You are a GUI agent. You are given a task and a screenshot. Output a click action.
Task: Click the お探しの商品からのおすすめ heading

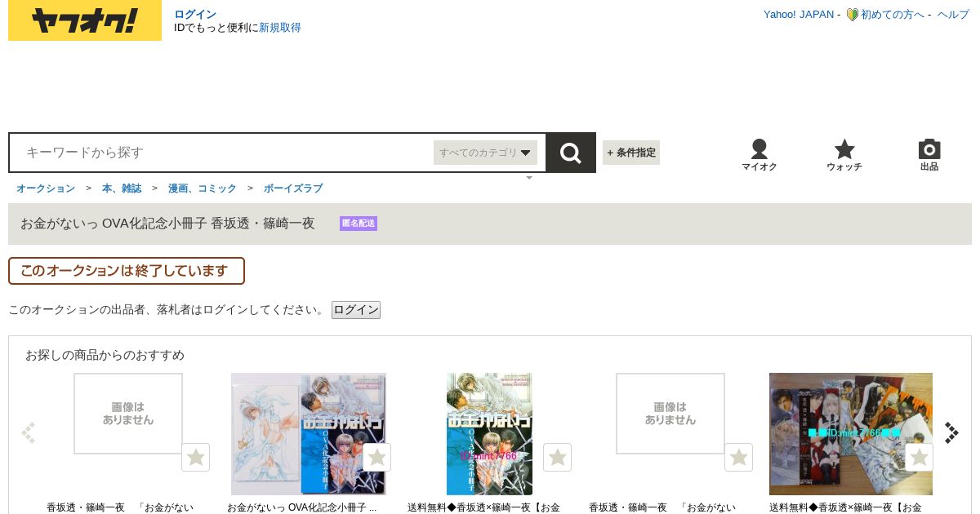pos(105,355)
